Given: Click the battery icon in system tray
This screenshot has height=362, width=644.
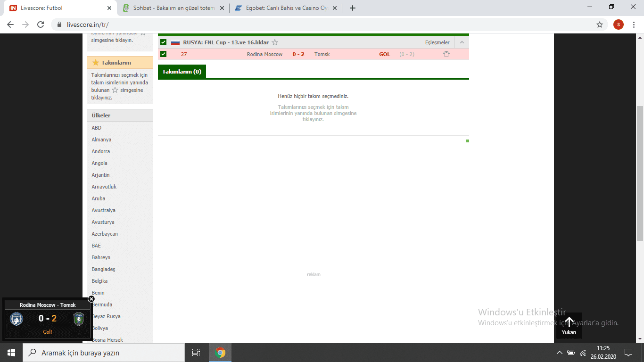Looking at the screenshot, I should 571,353.
